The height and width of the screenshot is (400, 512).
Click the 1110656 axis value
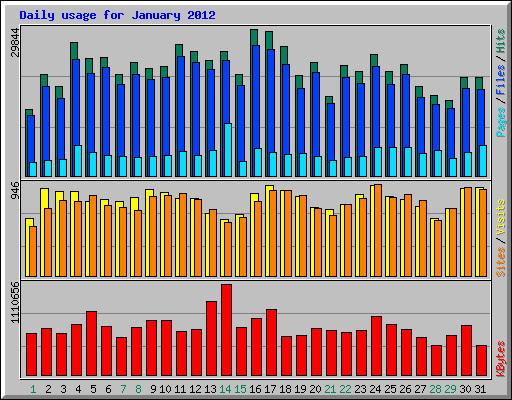point(15,302)
